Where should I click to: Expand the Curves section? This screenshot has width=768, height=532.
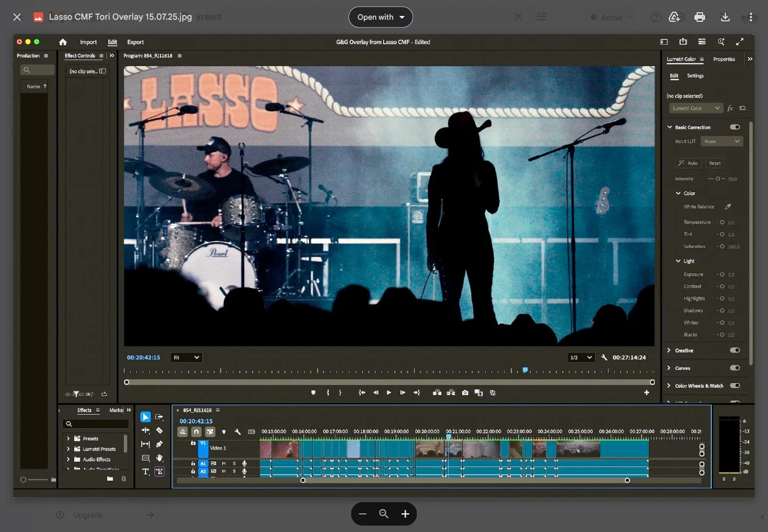669,368
